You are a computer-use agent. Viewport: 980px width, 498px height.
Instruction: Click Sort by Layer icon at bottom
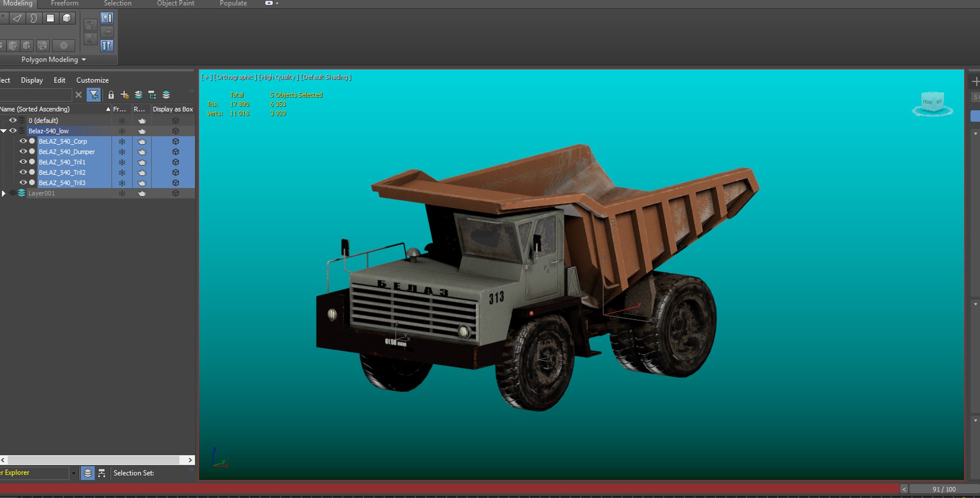click(88, 473)
